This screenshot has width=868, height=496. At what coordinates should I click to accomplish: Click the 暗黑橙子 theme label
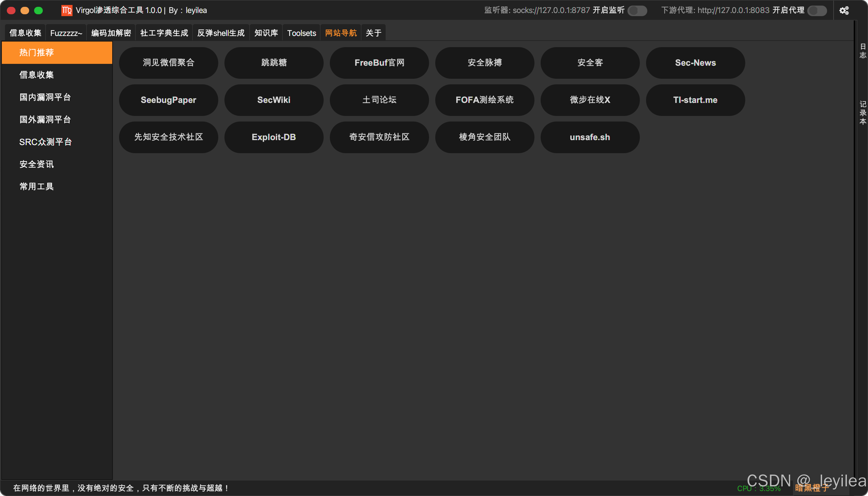tap(812, 488)
